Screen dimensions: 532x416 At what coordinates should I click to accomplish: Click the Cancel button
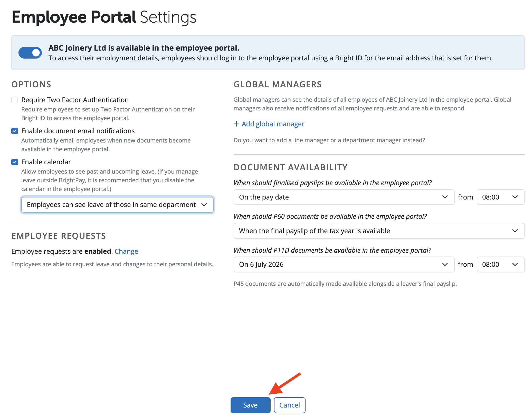coord(289,405)
